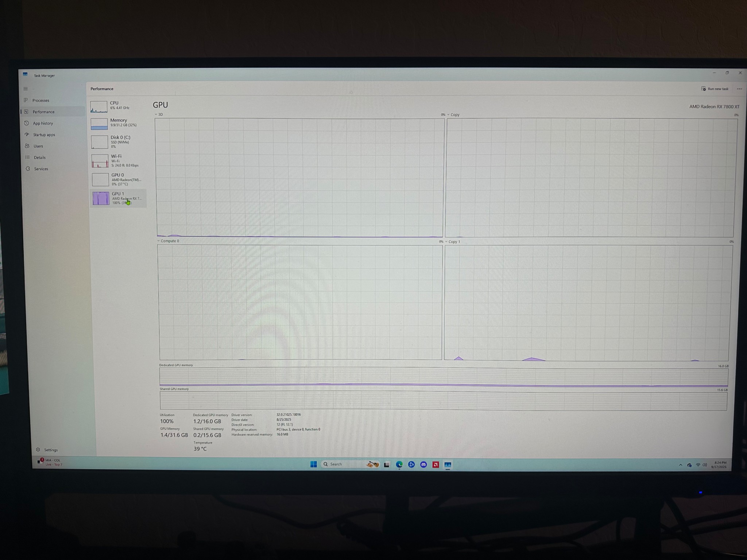
Task: Select the Performance tab in sidebar
Action: coord(43,112)
